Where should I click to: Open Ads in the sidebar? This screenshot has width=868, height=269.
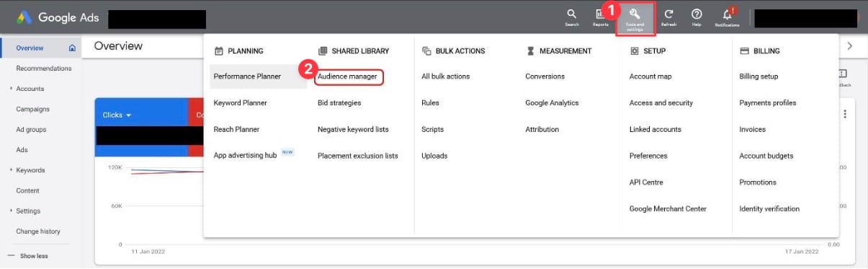coord(22,150)
